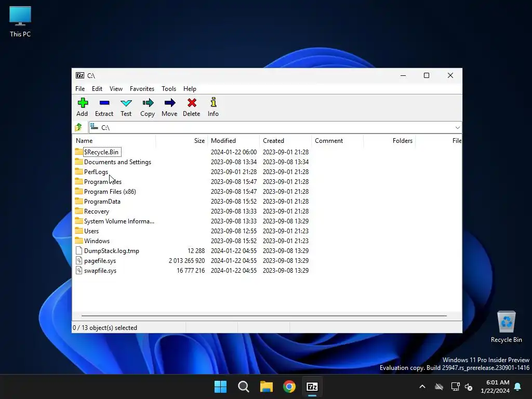Viewport: 532px width, 399px height.
Task: Show hidden system tray icons
Action: (422, 387)
